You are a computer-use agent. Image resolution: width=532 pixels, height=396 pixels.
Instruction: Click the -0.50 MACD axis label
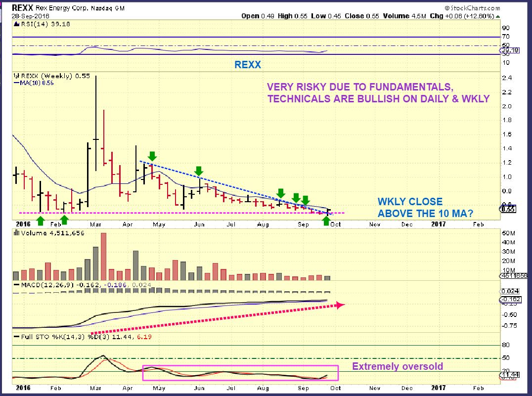tap(510, 314)
